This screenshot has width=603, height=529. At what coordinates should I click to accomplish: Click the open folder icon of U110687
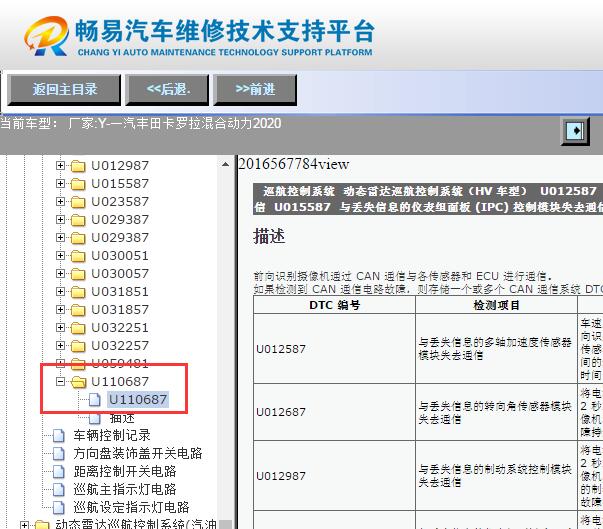79,382
